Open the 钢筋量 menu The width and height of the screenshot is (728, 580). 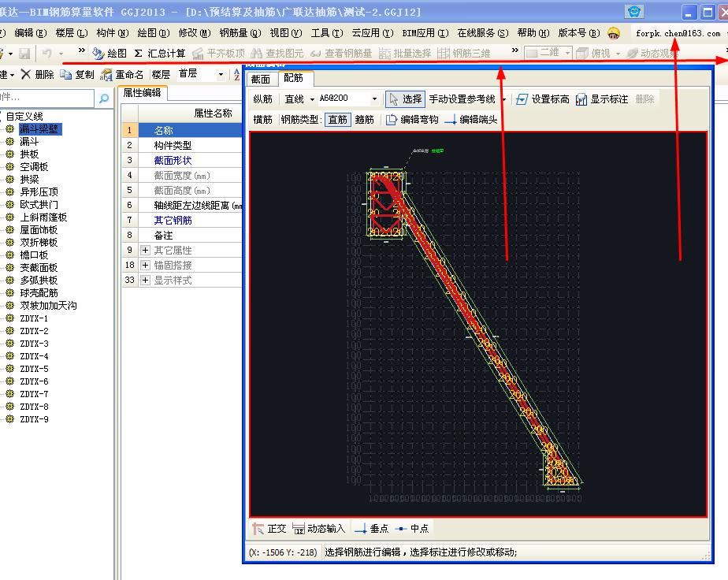(x=240, y=33)
